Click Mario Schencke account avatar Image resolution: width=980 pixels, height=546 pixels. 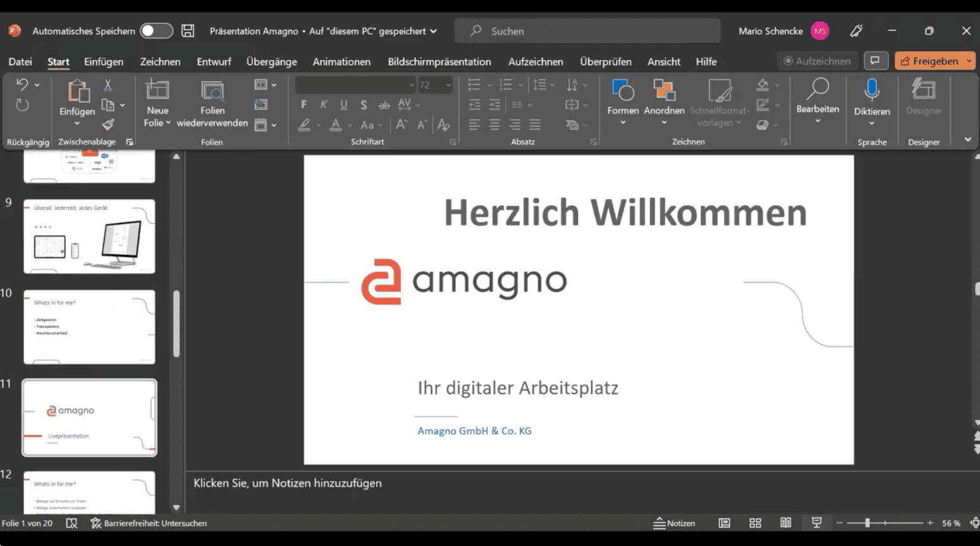pos(820,30)
